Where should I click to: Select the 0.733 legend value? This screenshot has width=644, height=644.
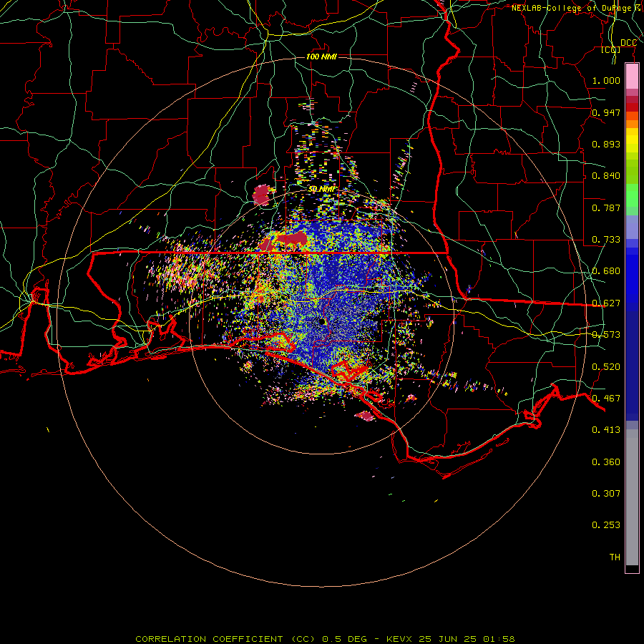click(x=606, y=240)
